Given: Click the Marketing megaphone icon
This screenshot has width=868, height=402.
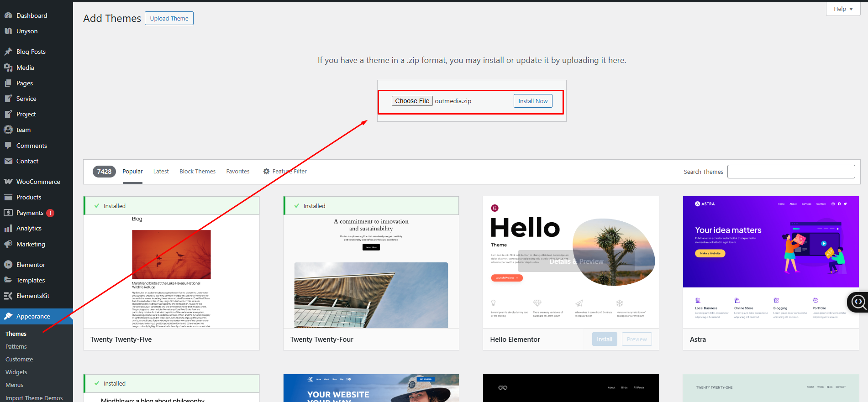Looking at the screenshot, I should coord(8,244).
